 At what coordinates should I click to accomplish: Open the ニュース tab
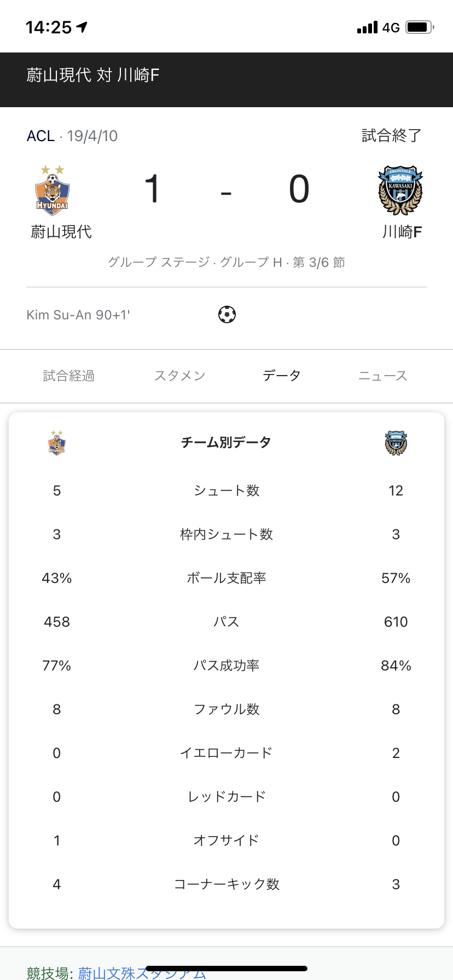(383, 376)
